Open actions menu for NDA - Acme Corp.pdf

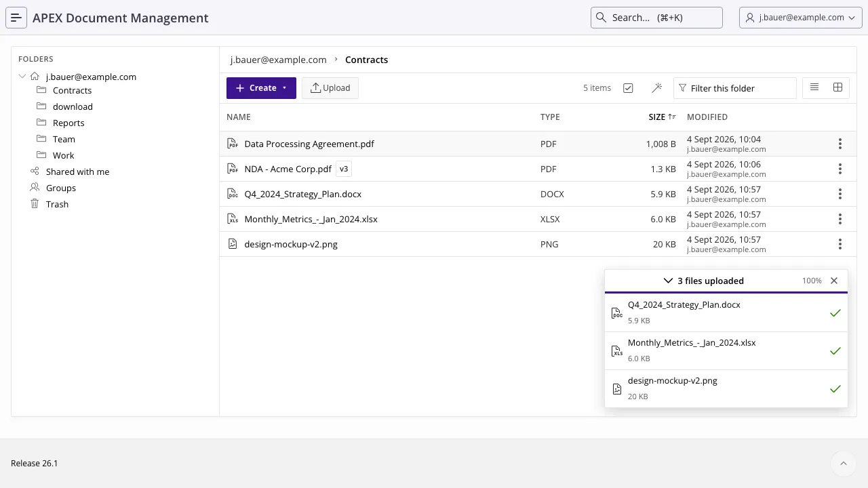tap(840, 169)
